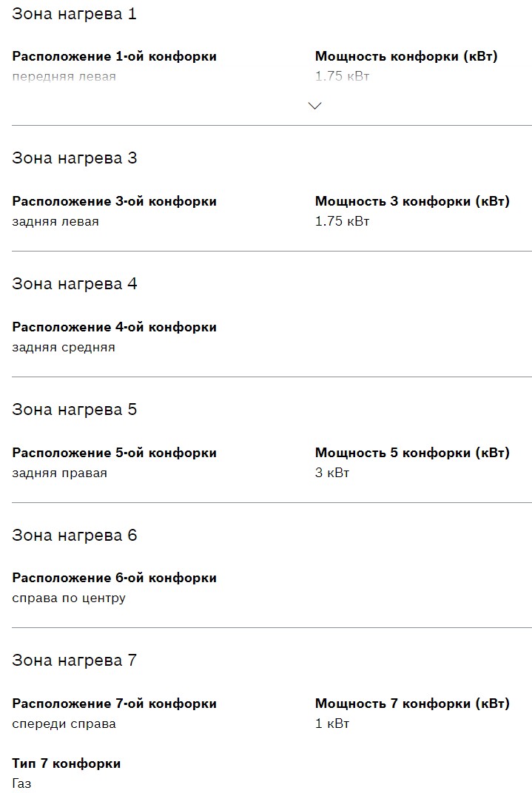Select the Зона нагрева 4 heading
Screen dimensions: 532x793
74,283
